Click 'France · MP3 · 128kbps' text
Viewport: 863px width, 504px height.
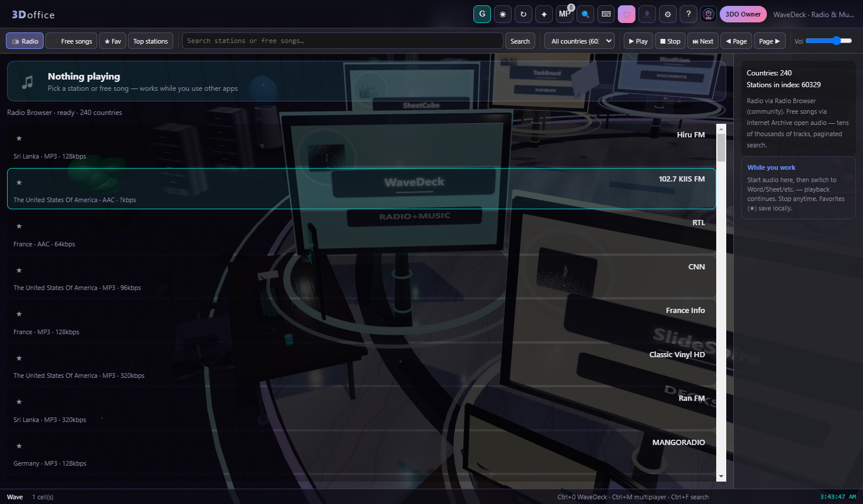tap(47, 332)
